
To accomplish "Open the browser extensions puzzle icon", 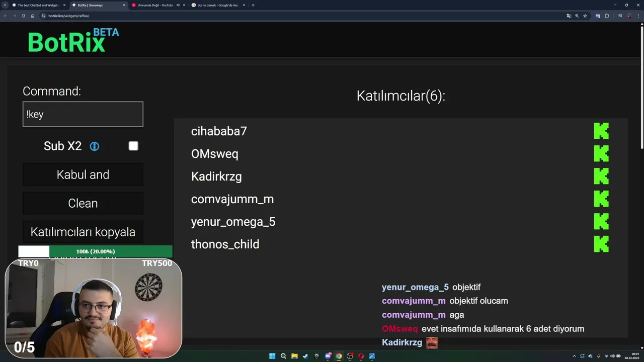I will 607,16.
